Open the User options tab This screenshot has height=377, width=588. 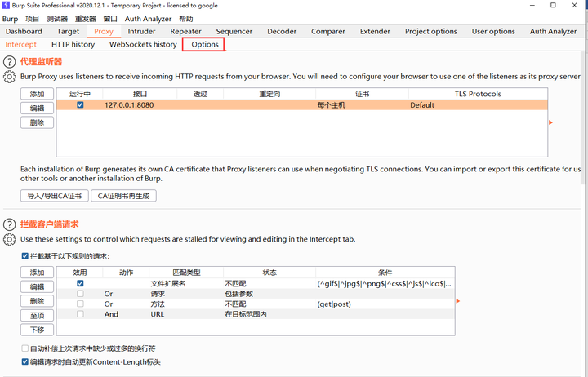point(493,32)
